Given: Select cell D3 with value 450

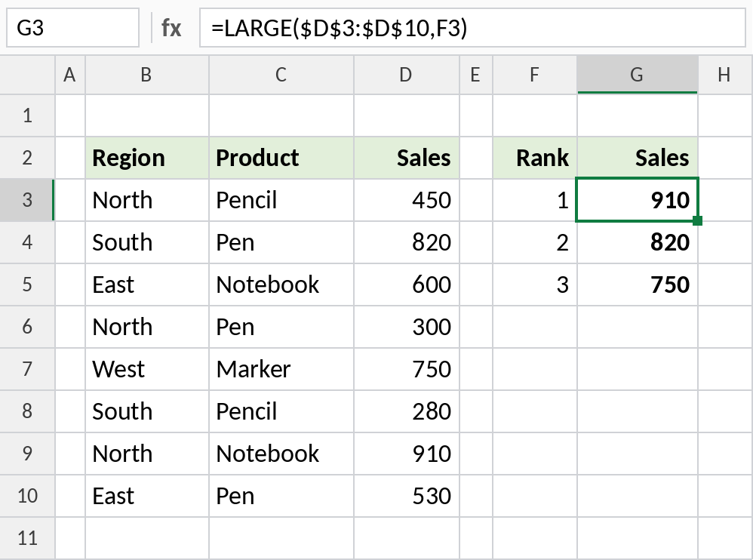Looking at the screenshot, I should coord(407,200).
